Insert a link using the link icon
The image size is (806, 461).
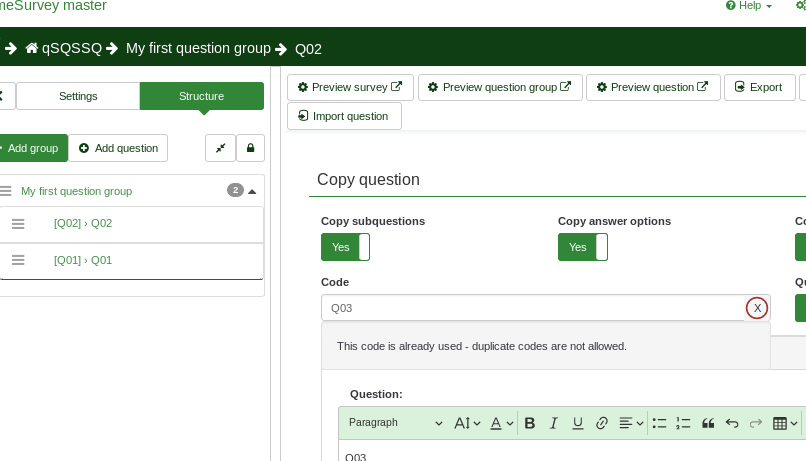point(602,423)
